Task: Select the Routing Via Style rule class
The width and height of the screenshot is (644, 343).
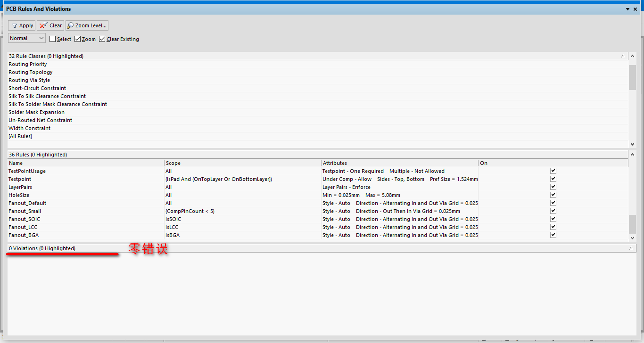Action: click(29, 80)
